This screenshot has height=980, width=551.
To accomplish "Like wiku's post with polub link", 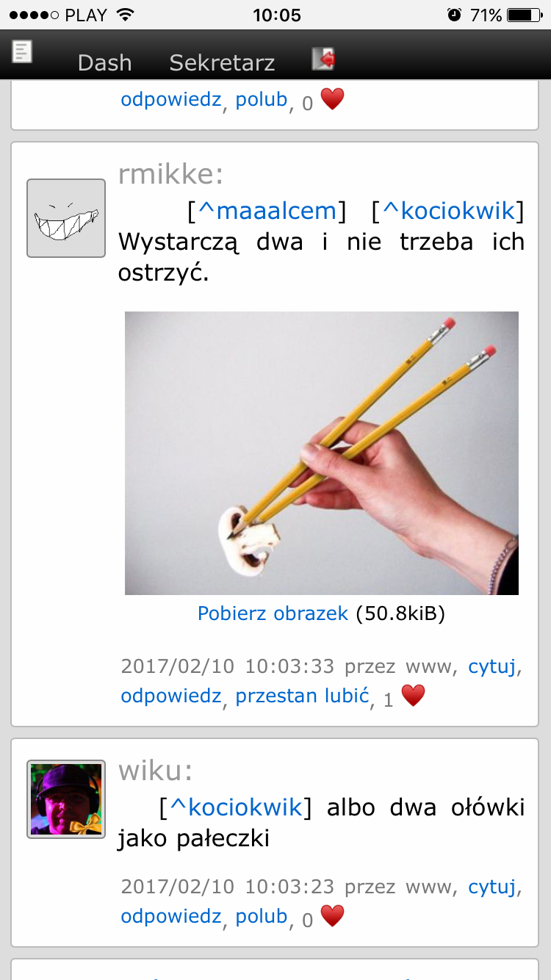I will click(261, 916).
